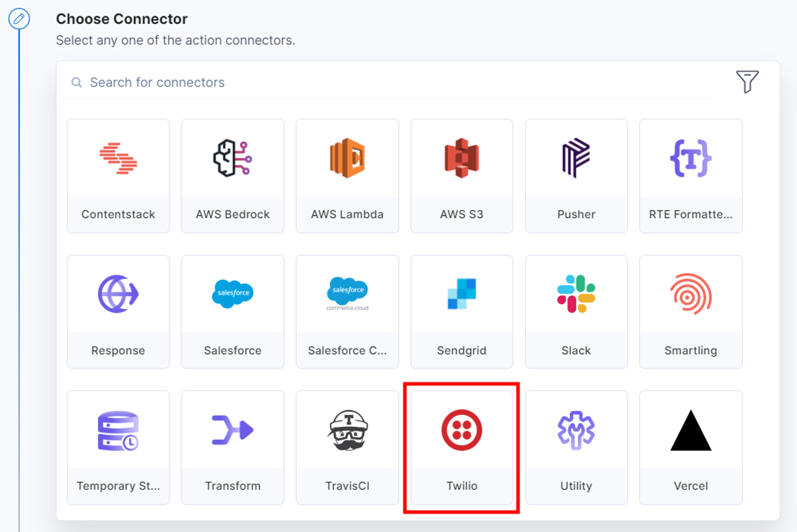The height and width of the screenshot is (532, 797).
Task: Choose the Transform connector icon
Action: click(232, 430)
